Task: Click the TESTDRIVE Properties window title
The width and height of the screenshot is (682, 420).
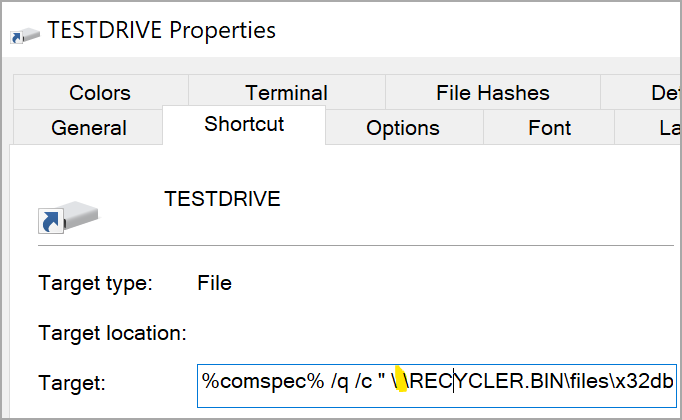Action: (161, 30)
